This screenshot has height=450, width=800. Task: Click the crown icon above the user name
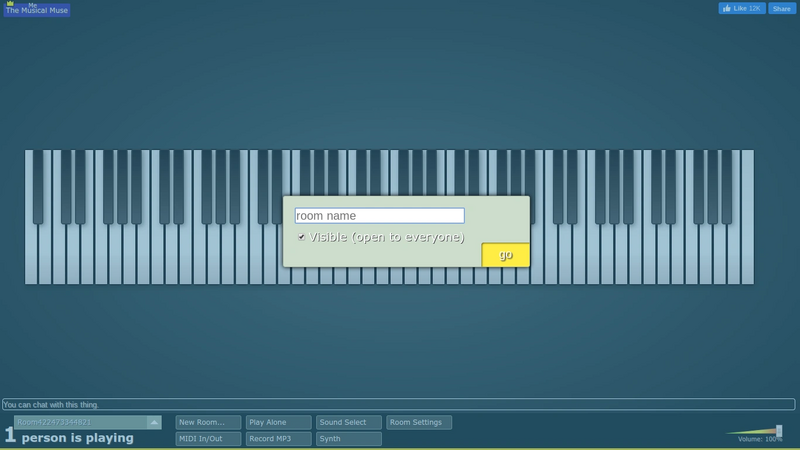(10, 3)
